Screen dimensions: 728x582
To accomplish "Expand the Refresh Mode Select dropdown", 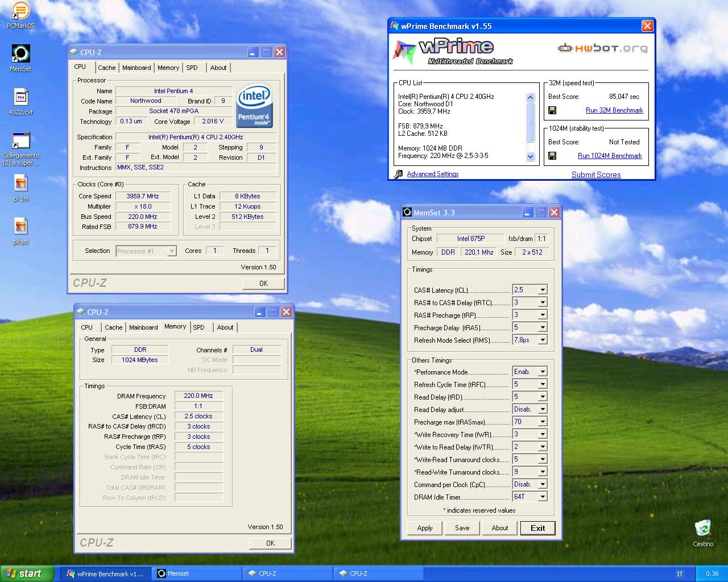I will click(x=543, y=340).
